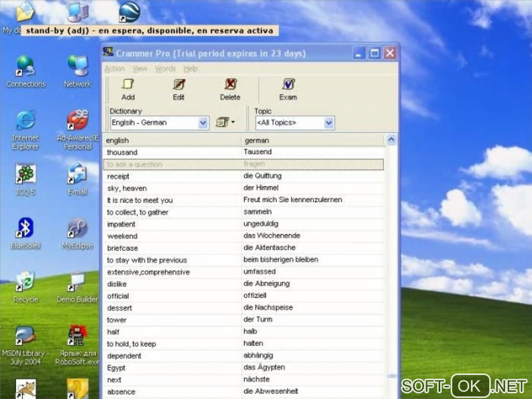Click the Delete word toolbar icon
This screenshot has width=532, height=399.
click(230, 89)
